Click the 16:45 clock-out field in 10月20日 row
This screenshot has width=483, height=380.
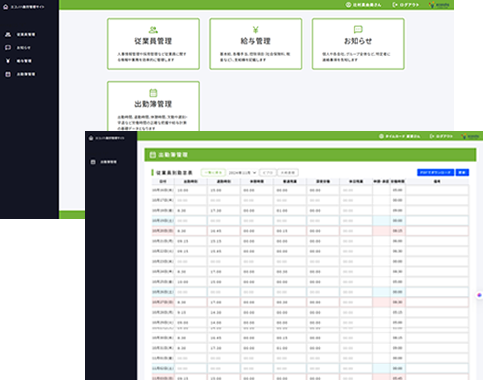224,231
